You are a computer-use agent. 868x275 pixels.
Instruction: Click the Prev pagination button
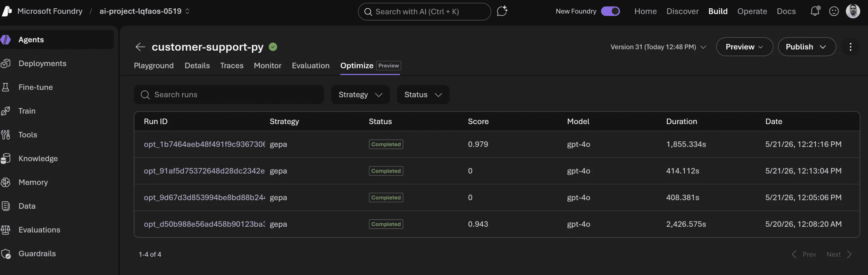[x=803, y=255]
